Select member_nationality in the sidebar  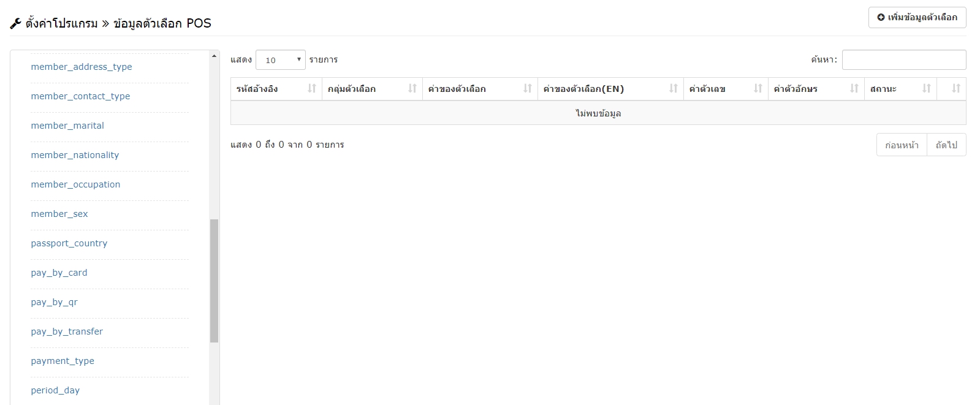pyautogui.click(x=75, y=155)
